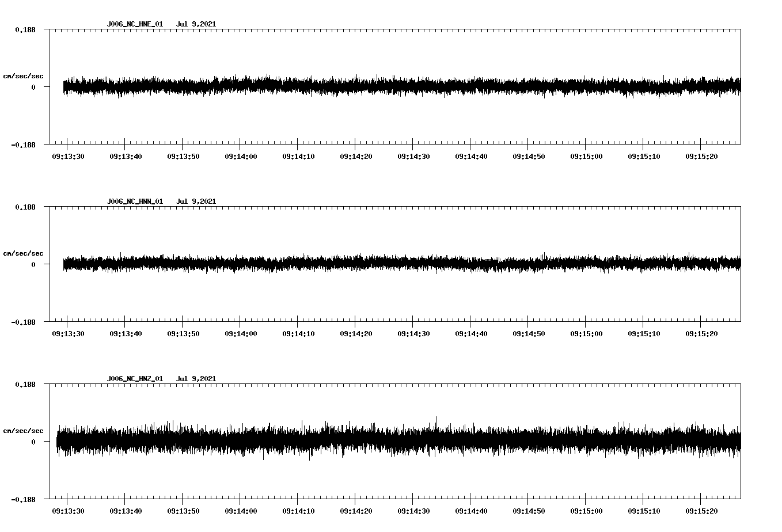This screenshot has height=532, width=782.
Task: Click the -0.188 lower limit on HNZ plot
Action: [x=22, y=499]
